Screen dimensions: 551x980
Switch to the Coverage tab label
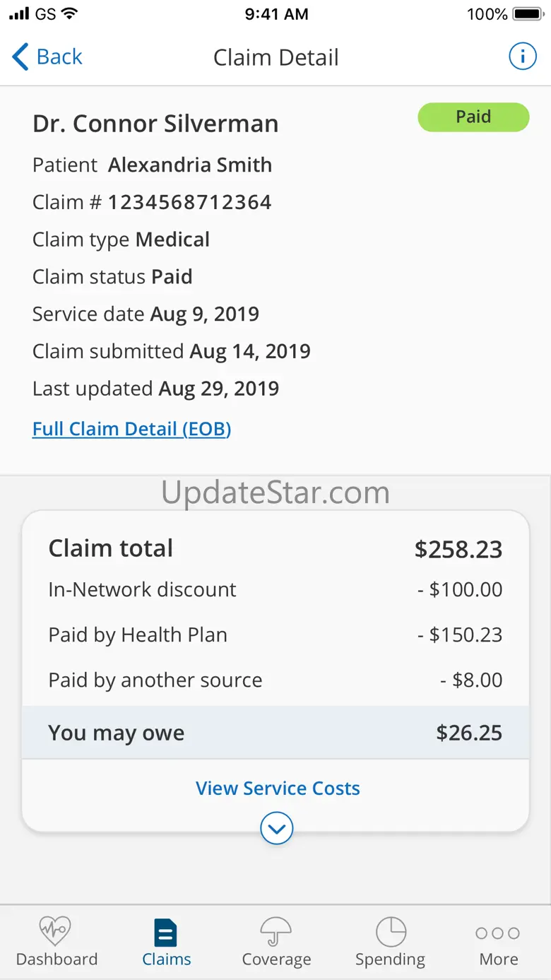point(276,959)
